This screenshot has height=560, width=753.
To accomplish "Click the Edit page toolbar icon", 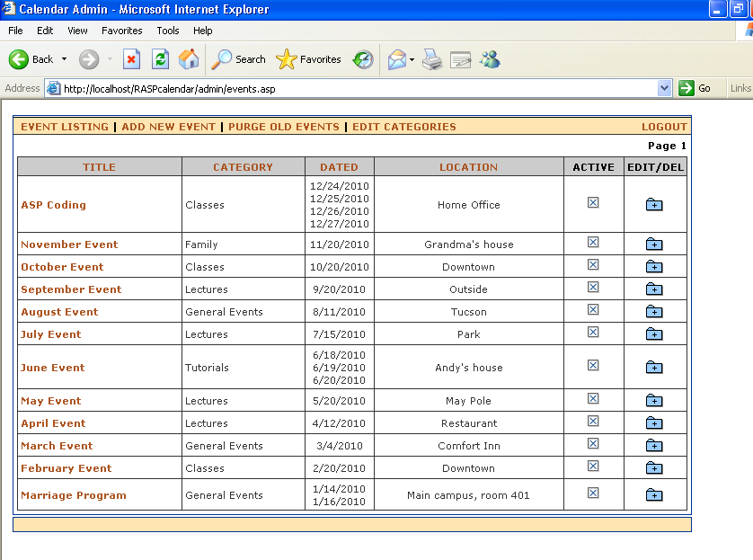I will click(x=461, y=59).
